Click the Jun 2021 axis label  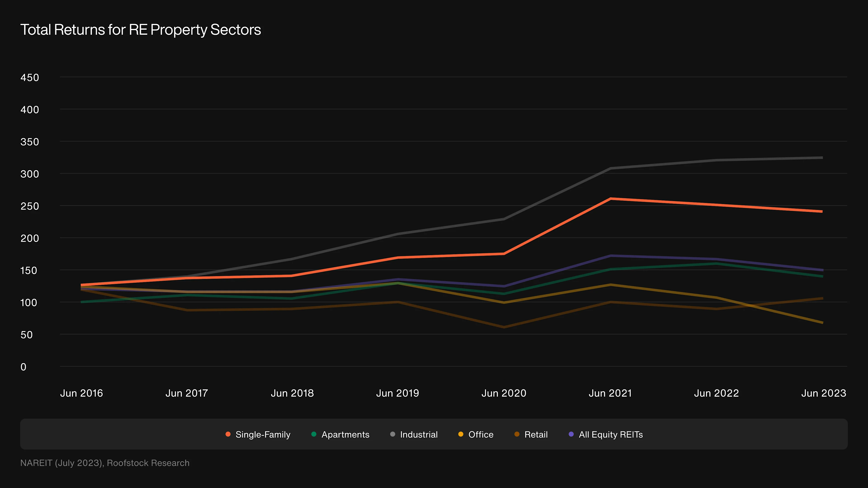coord(610,393)
